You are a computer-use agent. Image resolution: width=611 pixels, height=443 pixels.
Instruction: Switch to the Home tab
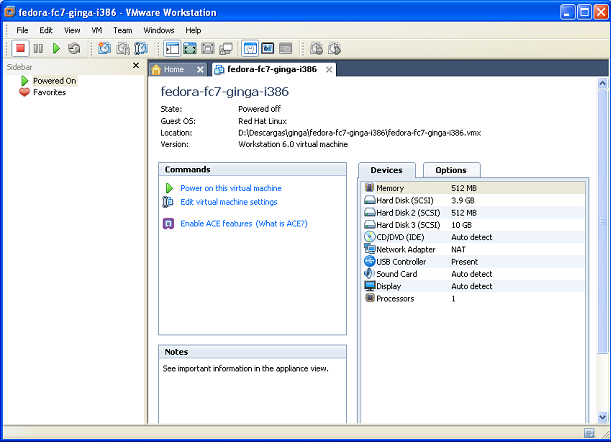(x=174, y=69)
